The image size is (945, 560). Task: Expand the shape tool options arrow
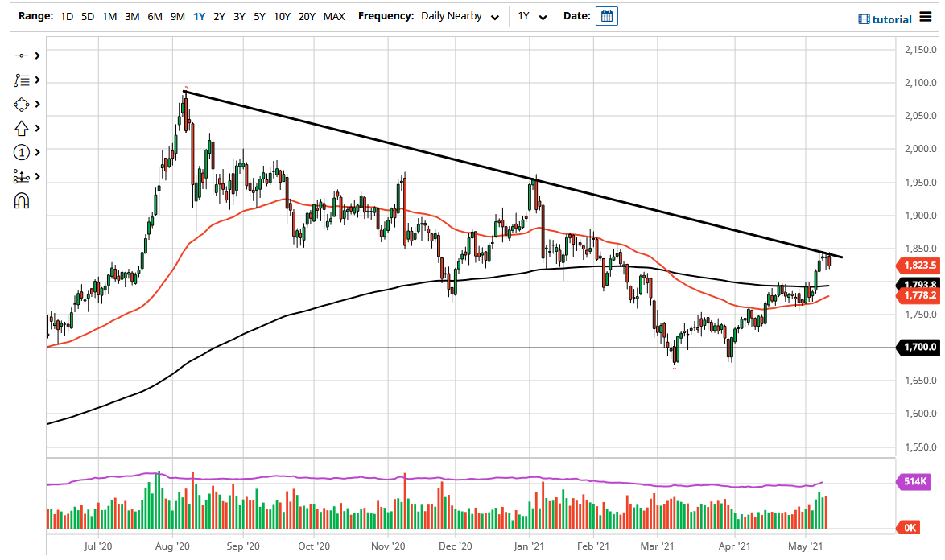[x=37, y=104]
